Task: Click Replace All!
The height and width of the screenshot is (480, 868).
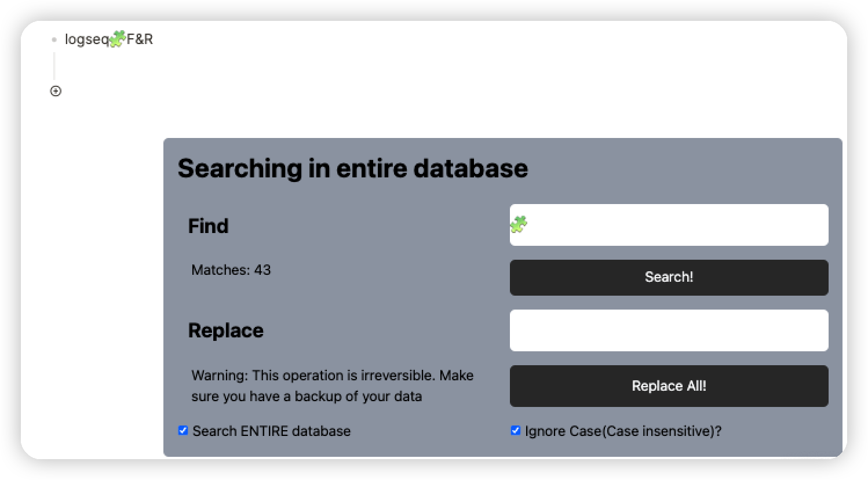Action: coord(669,386)
